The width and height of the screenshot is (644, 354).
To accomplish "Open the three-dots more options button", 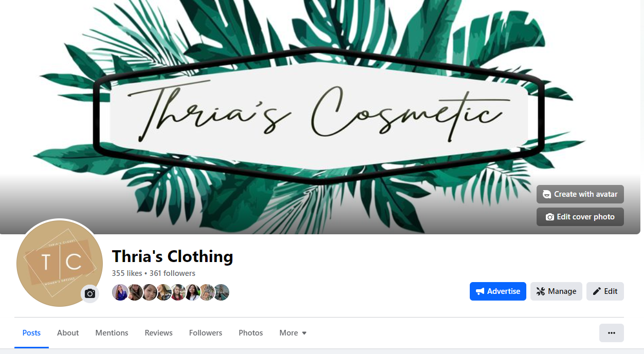I will point(612,333).
